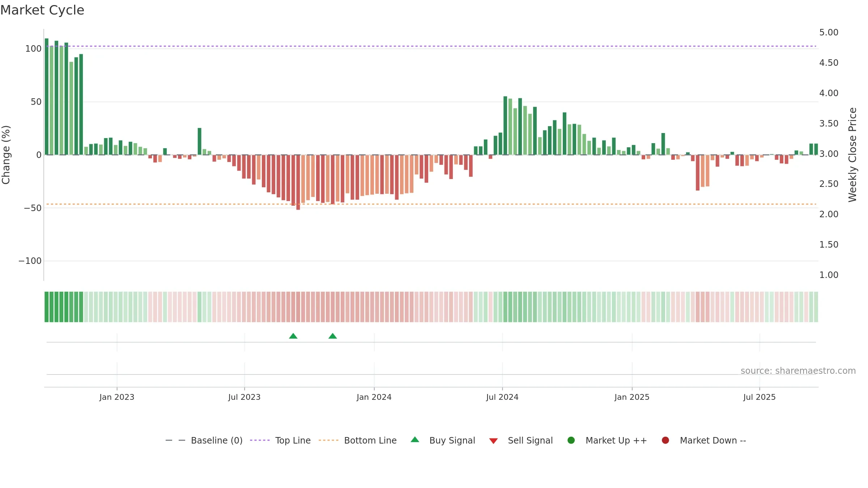The width and height of the screenshot is (868, 488).
Task: Click the Jul 2024 x-axis label
Action: (502, 397)
